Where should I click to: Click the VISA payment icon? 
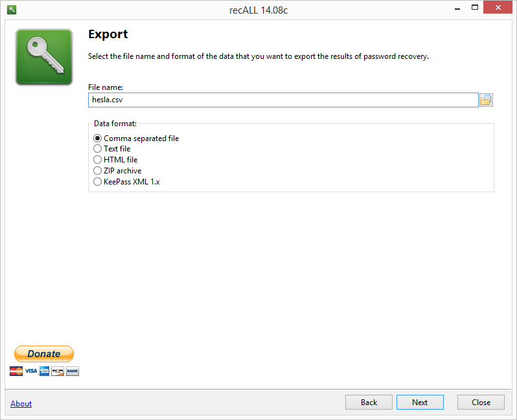30,371
